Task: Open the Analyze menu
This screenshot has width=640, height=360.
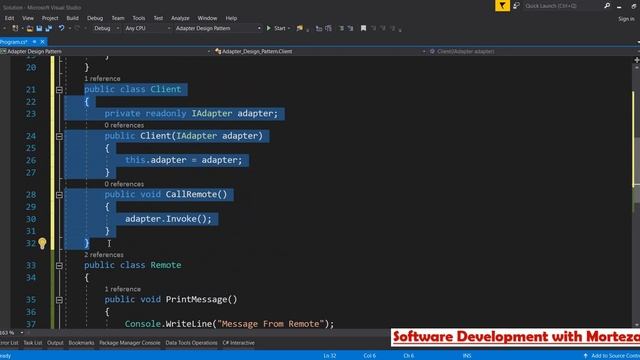Action: (180, 18)
